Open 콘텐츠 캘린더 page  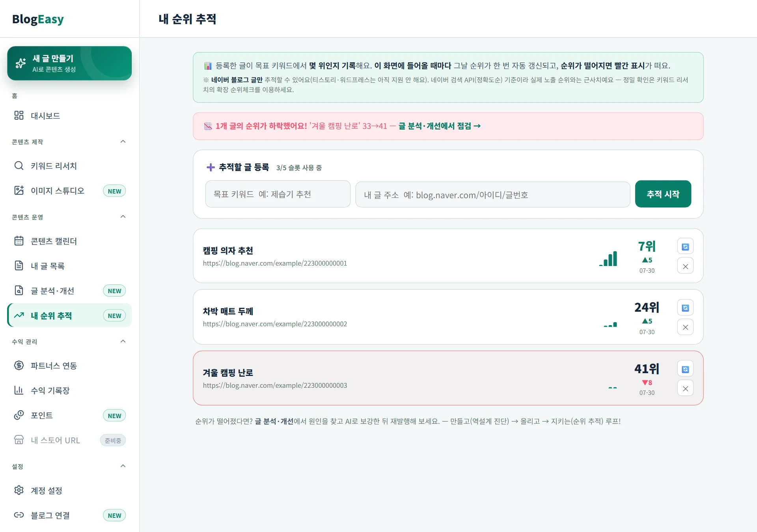coord(69,241)
